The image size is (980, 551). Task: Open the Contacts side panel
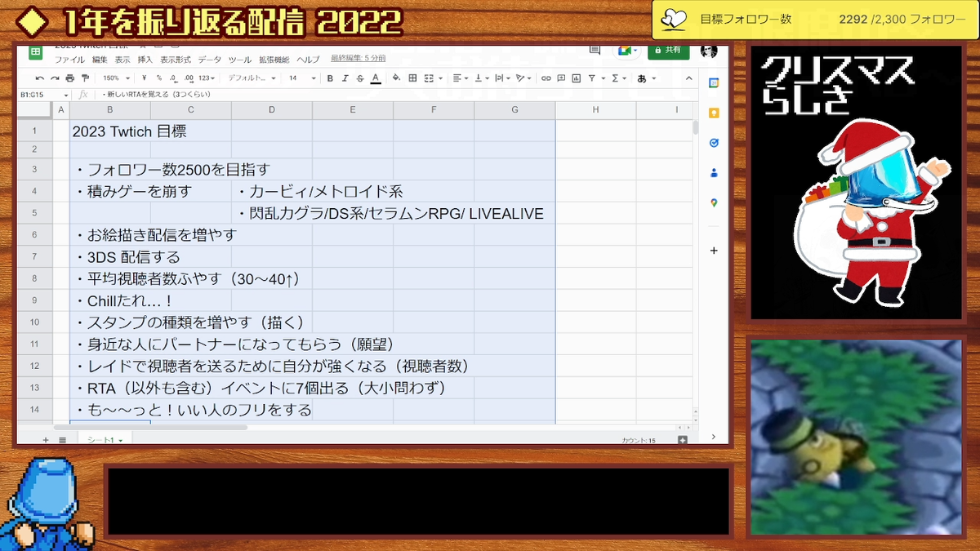click(x=713, y=172)
